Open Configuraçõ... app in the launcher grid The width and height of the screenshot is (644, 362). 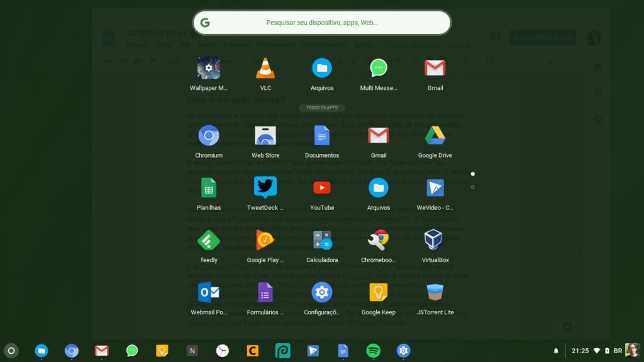322,292
